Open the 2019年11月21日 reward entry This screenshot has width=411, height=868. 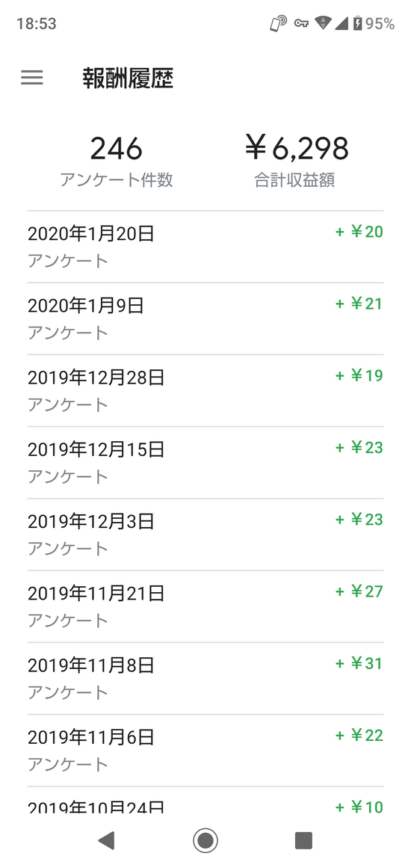tap(205, 607)
